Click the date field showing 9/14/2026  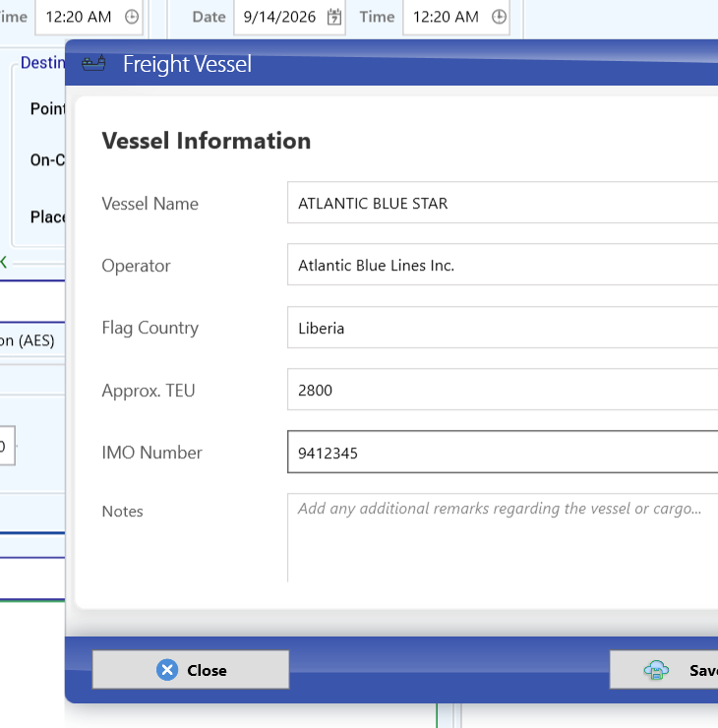tap(289, 17)
